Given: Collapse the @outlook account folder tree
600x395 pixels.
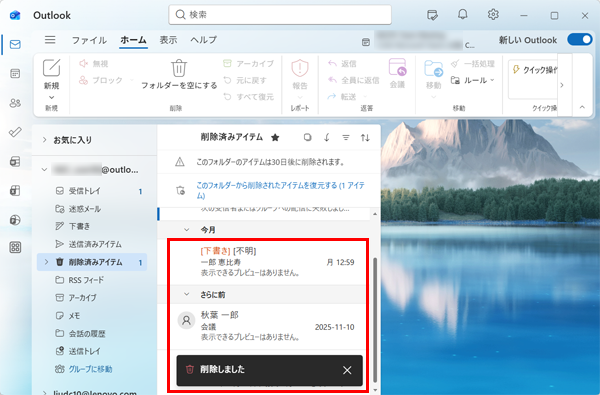Looking at the screenshot, I should 44,170.
